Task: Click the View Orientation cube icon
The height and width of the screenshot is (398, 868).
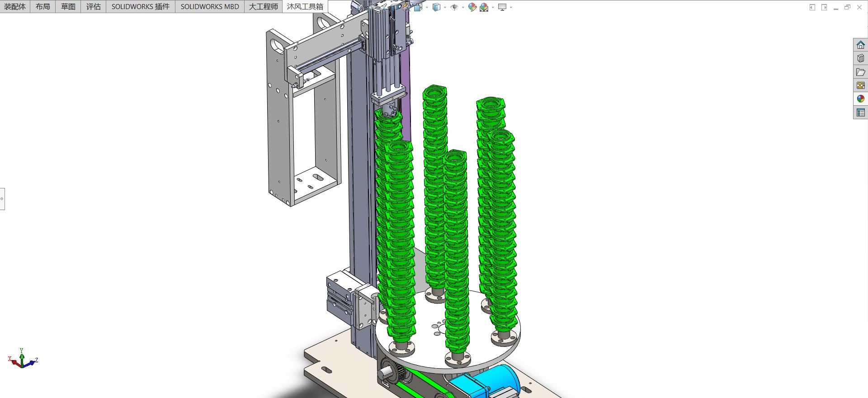Action: (x=418, y=7)
